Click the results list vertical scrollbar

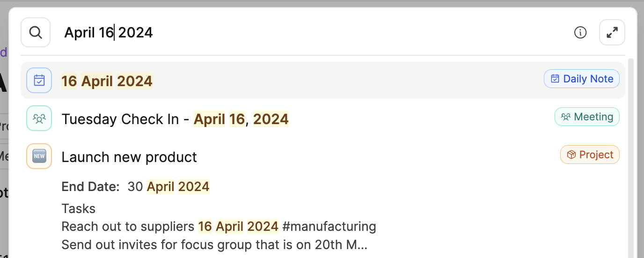(631, 155)
